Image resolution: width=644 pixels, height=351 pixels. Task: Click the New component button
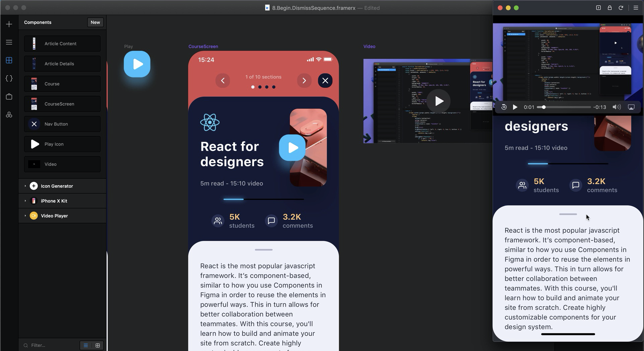tap(95, 22)
